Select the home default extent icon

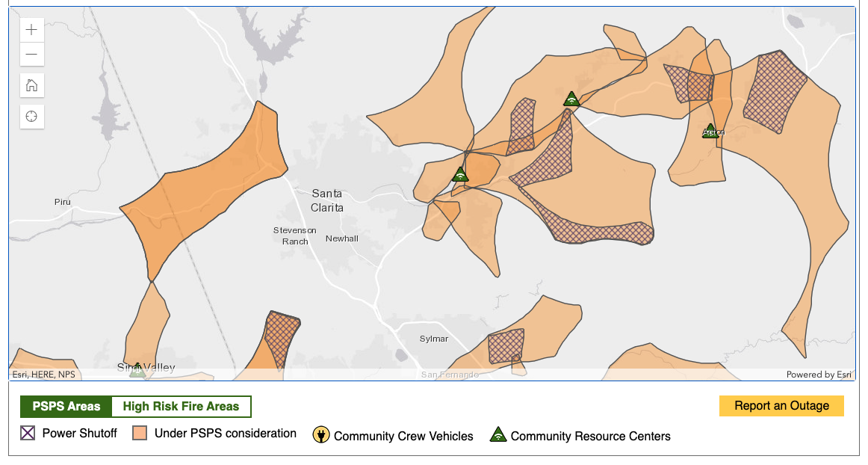tap(31, 84)
